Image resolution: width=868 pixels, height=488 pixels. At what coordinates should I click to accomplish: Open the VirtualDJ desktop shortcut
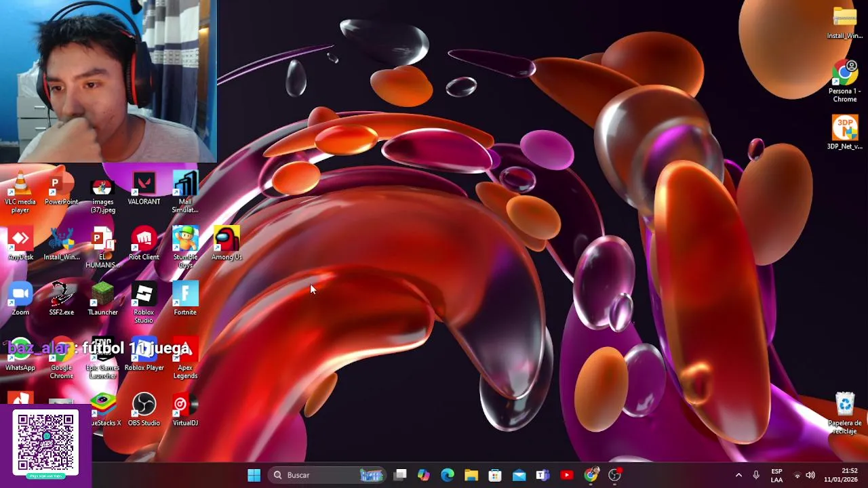tap(185, 409)
